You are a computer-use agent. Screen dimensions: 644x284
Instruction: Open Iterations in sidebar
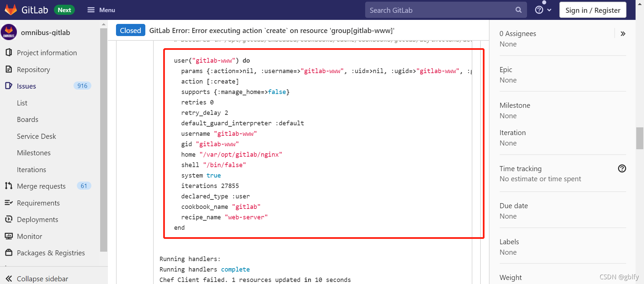click(31, 170)
